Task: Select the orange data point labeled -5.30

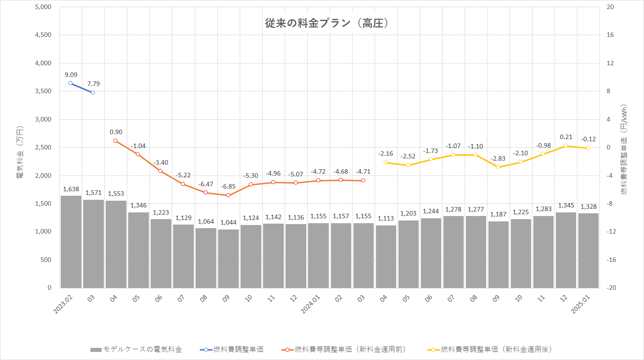Action: pyautogui.click(x=250, y=184)
